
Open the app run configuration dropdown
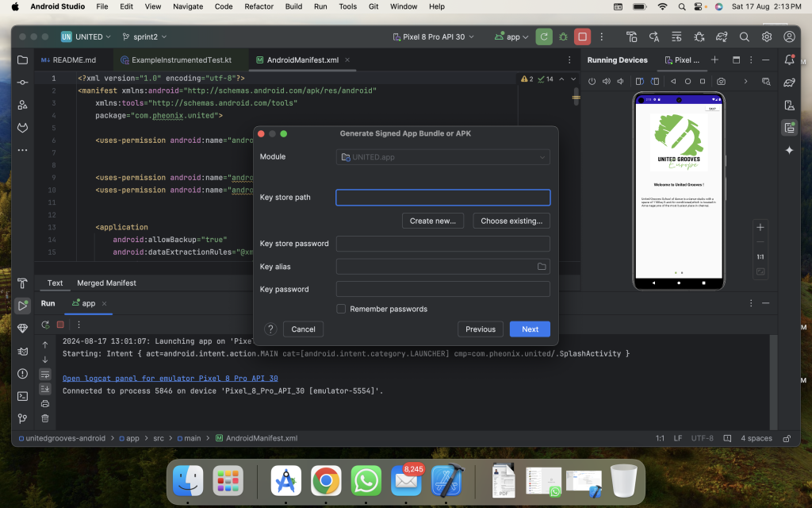(x=511, y=37)
